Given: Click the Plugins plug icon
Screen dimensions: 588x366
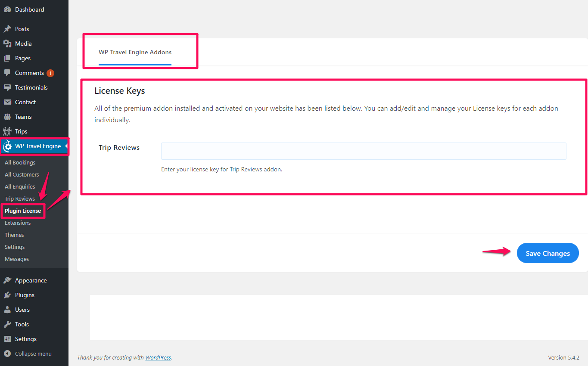Looking at the screenshot, I should pyautogui.click(x=7, y=295).
